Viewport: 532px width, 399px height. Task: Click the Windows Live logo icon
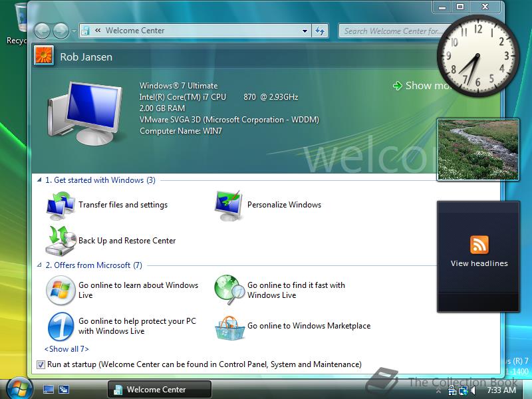61,290
